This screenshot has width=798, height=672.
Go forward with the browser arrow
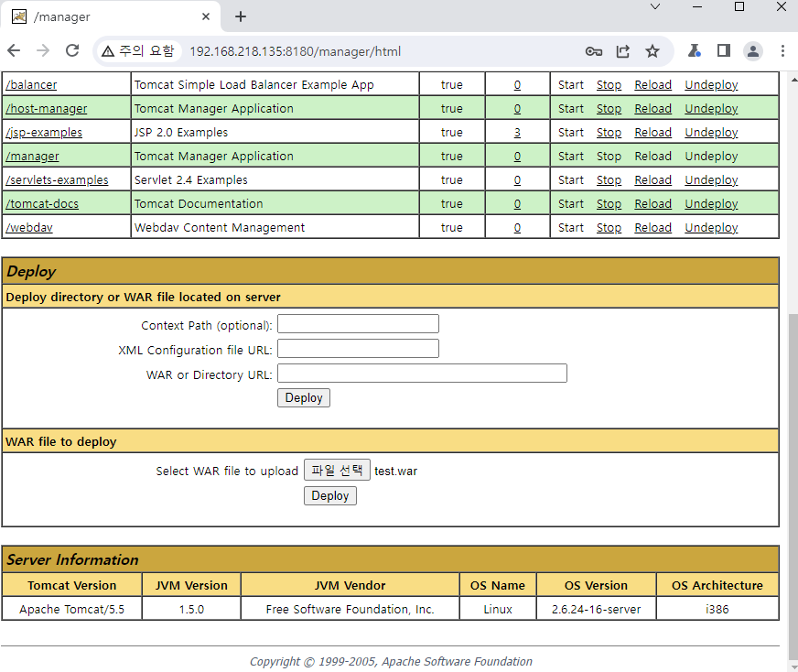43,51
